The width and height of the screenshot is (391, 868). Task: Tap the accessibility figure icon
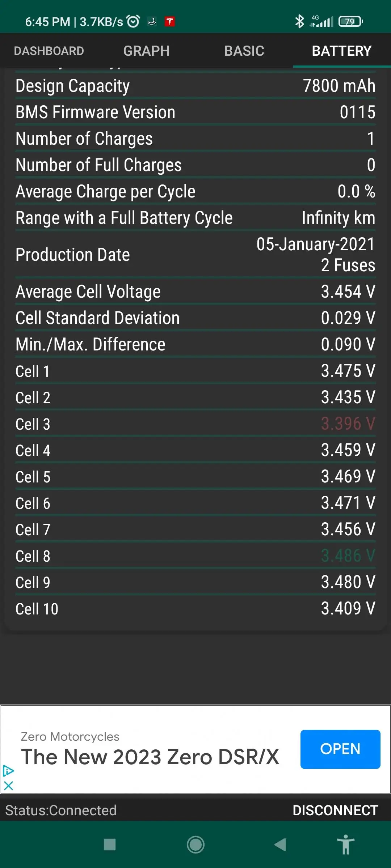tap(345, 845)
